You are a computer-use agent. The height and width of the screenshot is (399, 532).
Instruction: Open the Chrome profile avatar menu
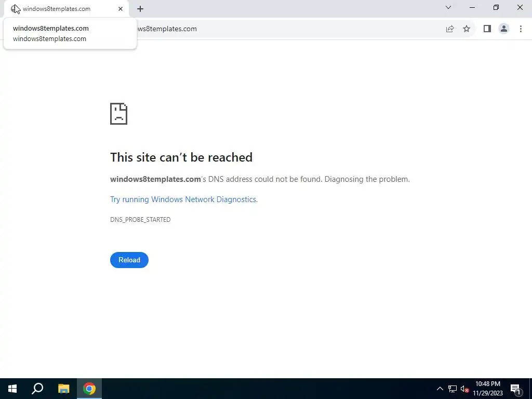(x=504, y=29)
